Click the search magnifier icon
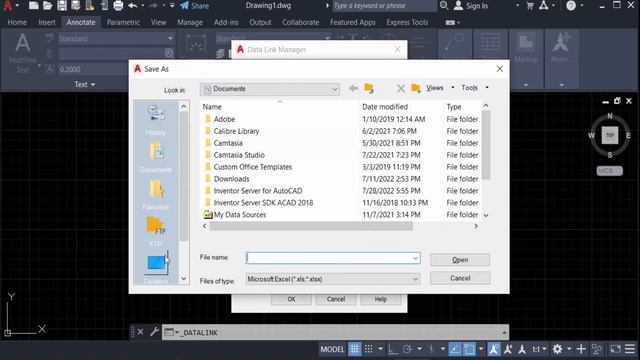This screenshot has width=640, height=360. [444, 6]
